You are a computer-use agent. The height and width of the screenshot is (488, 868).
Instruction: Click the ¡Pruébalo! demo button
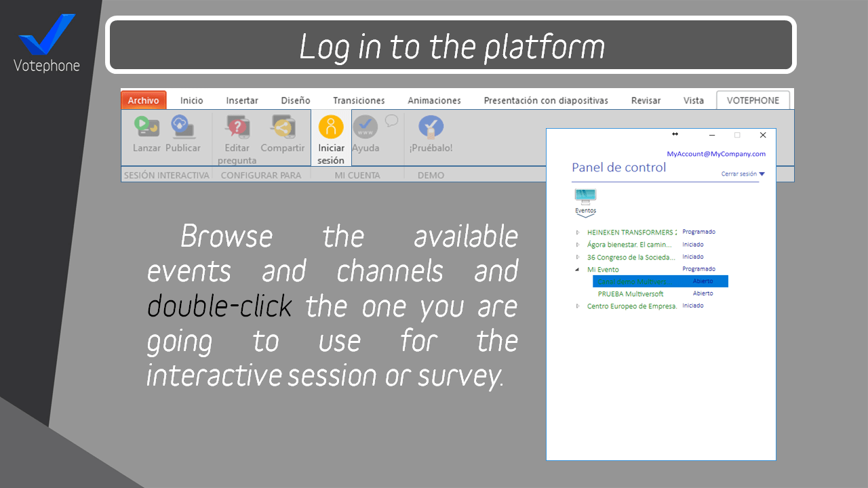431,134
